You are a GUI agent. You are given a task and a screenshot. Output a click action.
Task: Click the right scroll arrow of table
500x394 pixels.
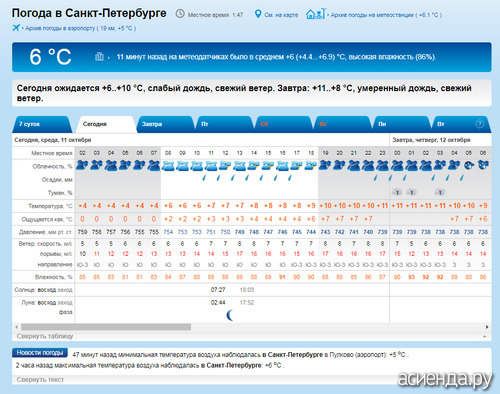pyautogui.click(x=487, y=327)
